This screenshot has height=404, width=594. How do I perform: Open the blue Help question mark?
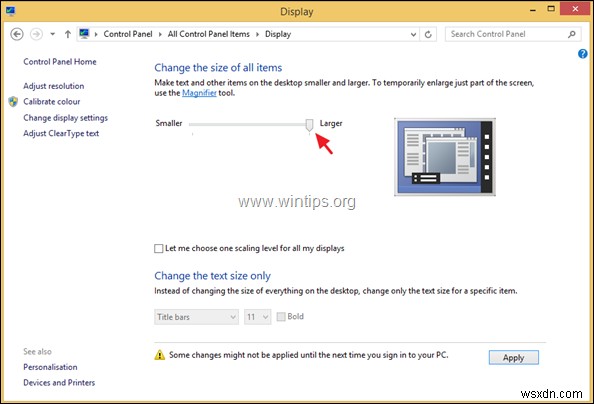583,54
